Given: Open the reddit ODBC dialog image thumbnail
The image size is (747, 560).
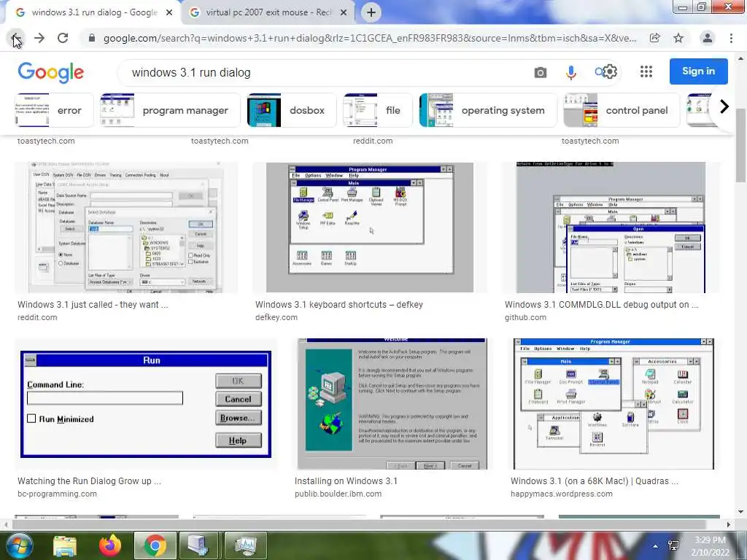Looking at the screenshot, I should pyautogui.click(x=126, y=227).
